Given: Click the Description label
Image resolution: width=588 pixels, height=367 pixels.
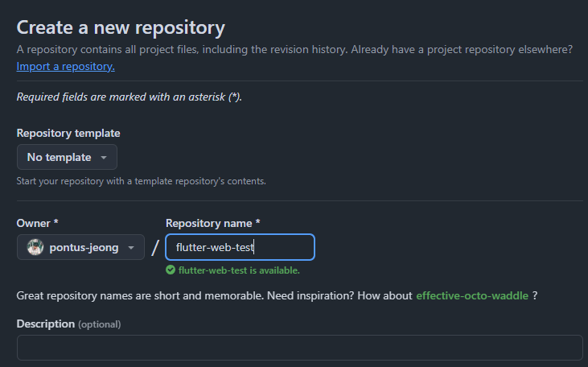Looking at the screenshot, I should [x=46, y=324].
